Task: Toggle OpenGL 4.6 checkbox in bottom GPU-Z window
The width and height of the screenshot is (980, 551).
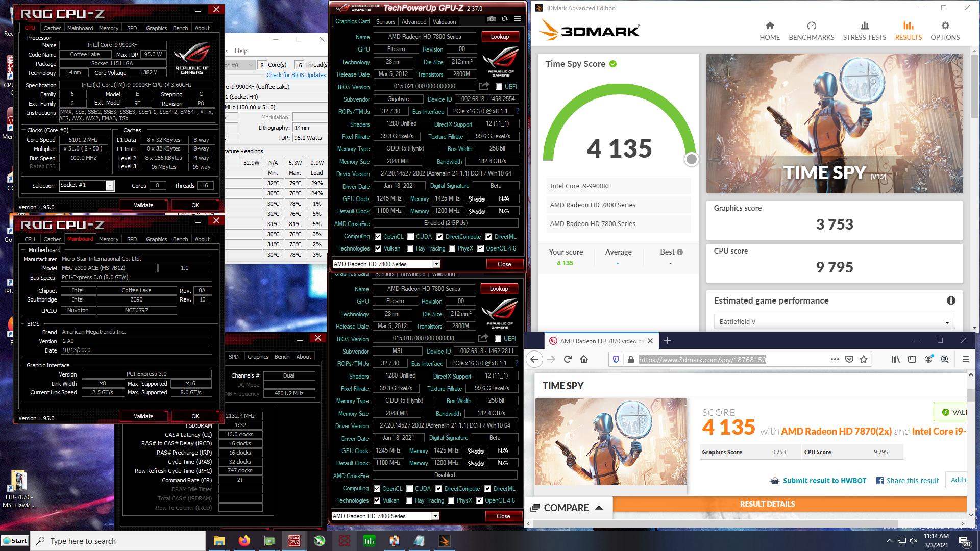Action: [x=479, y=500]
